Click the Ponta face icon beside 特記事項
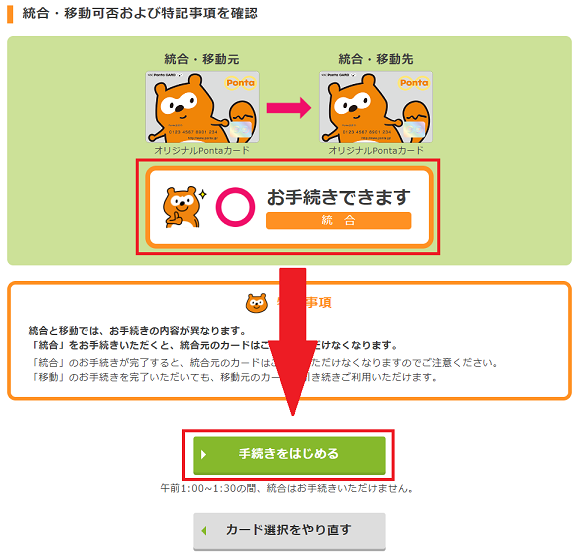This screenshot has width=579, height=556. click(x=257, y=303)
